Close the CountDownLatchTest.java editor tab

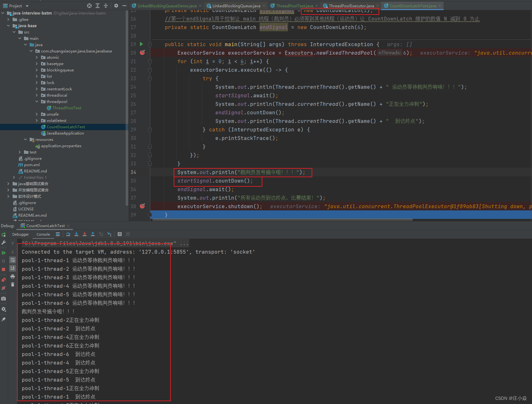[x=439, y=6]
